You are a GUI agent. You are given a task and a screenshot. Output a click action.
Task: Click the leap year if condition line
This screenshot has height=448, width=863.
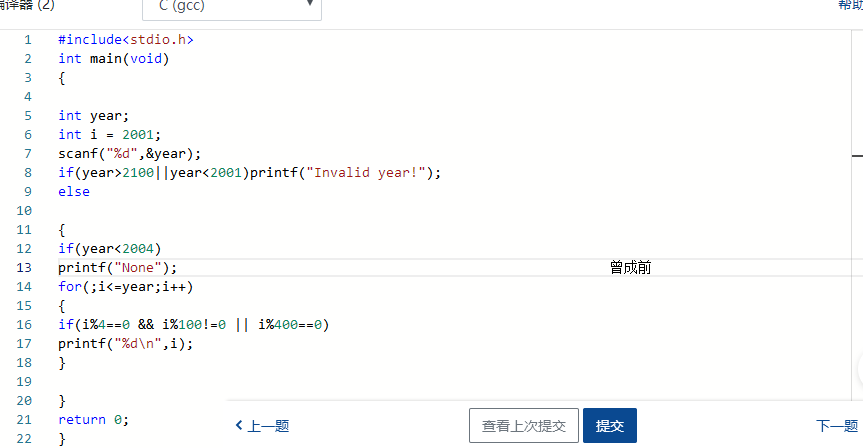[x=194, y=324]
